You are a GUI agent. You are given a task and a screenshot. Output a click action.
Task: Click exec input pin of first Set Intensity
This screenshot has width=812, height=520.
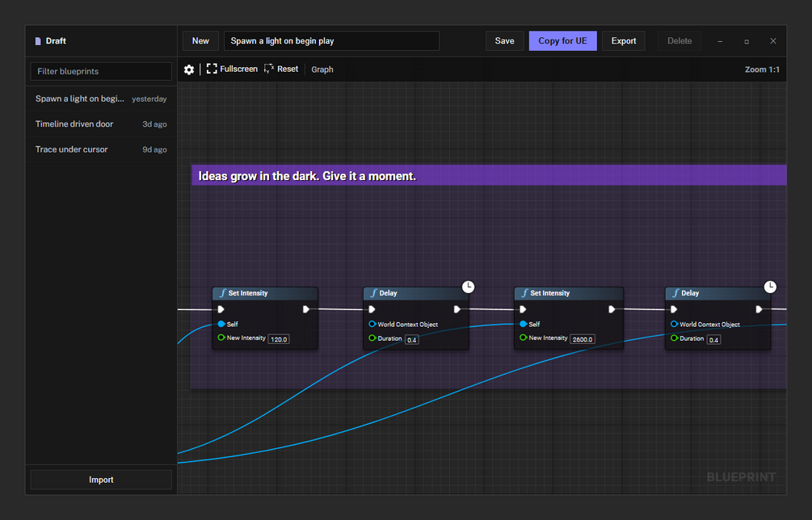tap(221, 309)
